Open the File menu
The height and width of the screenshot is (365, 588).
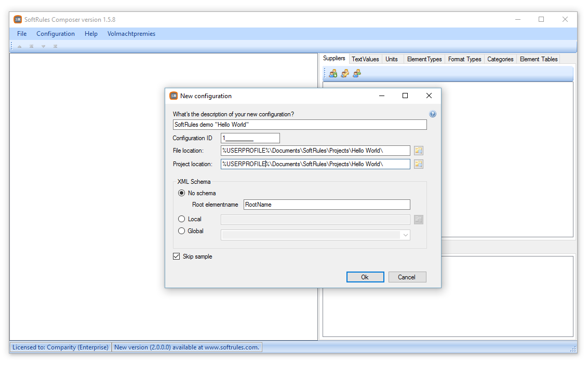point(22,34)
